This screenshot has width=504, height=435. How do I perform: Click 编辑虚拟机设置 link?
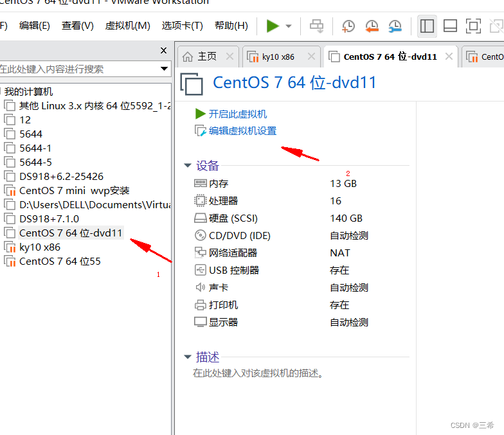coord(242,131)
